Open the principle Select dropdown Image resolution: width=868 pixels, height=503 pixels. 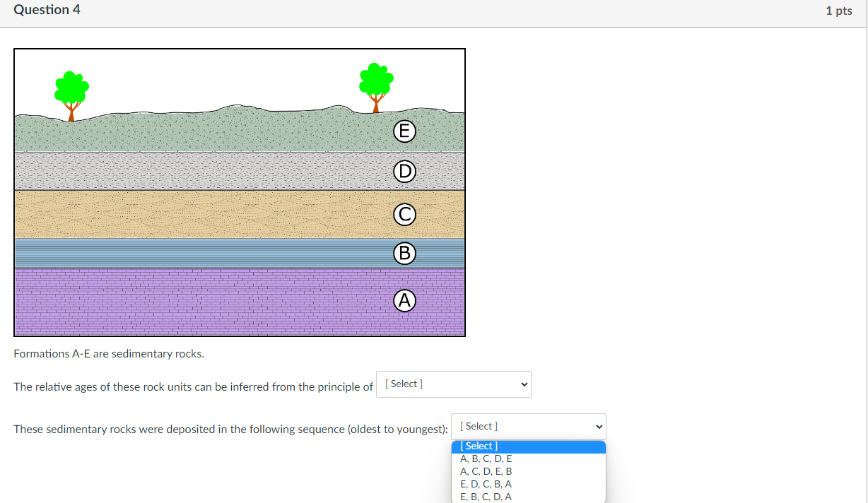click(x=452, y=384)
